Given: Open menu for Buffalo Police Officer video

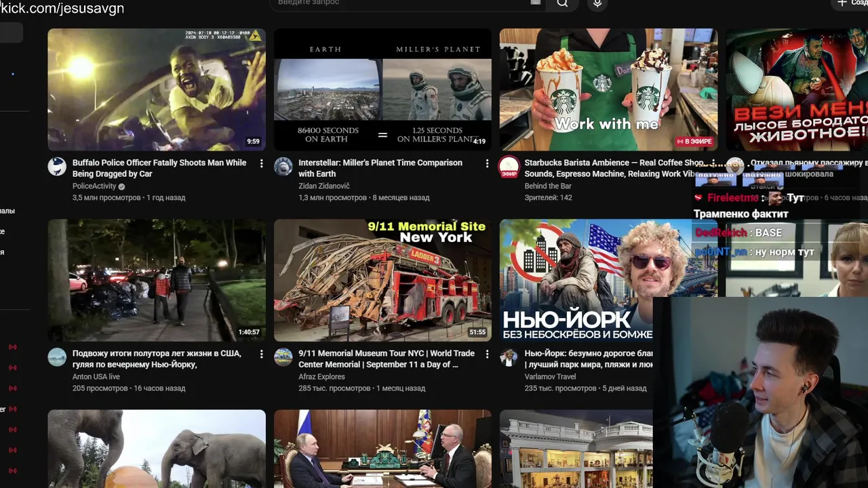Looking at the screenshot, I should tap(261, 163).
